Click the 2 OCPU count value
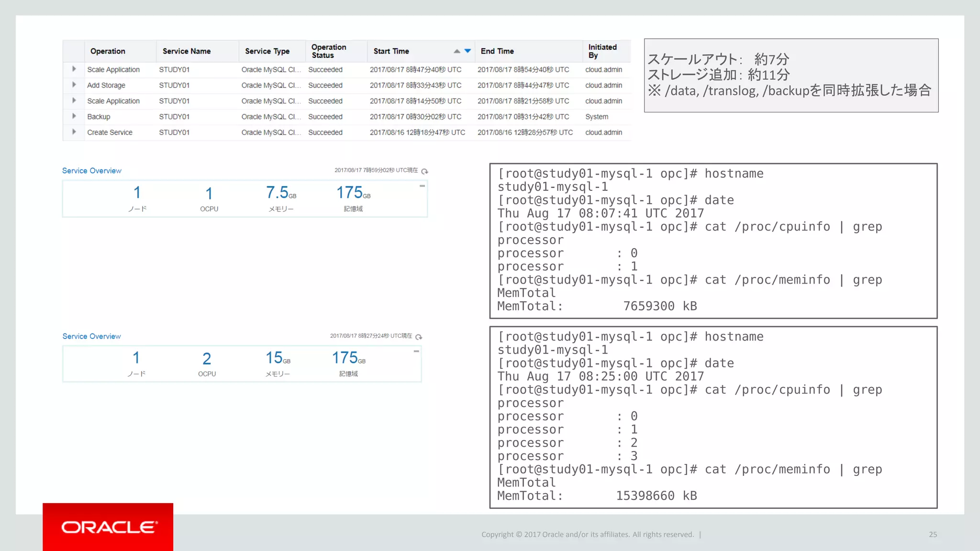The width and height of the screenshot is (980, 551). pyautogui.click(x=207, y=359)
